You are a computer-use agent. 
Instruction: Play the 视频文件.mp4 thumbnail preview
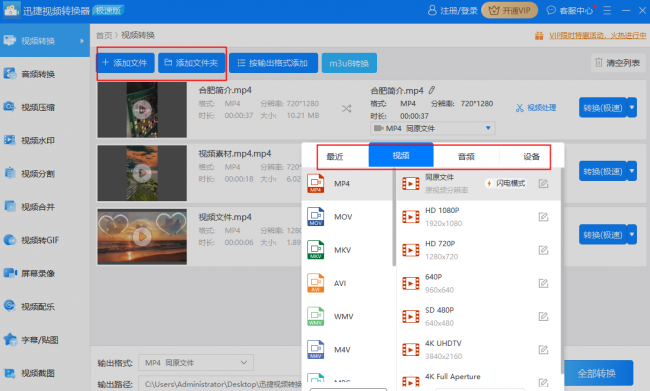(x=142, y=237)
